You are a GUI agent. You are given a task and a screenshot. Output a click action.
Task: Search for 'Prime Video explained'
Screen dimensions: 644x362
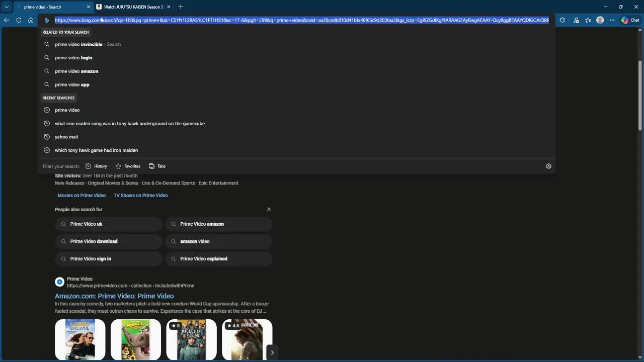(218, 258)
